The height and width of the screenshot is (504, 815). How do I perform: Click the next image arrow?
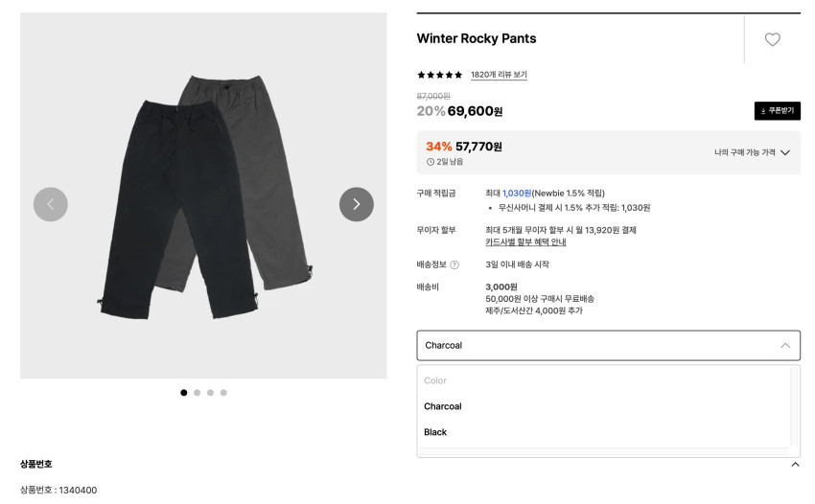point(356,204)
